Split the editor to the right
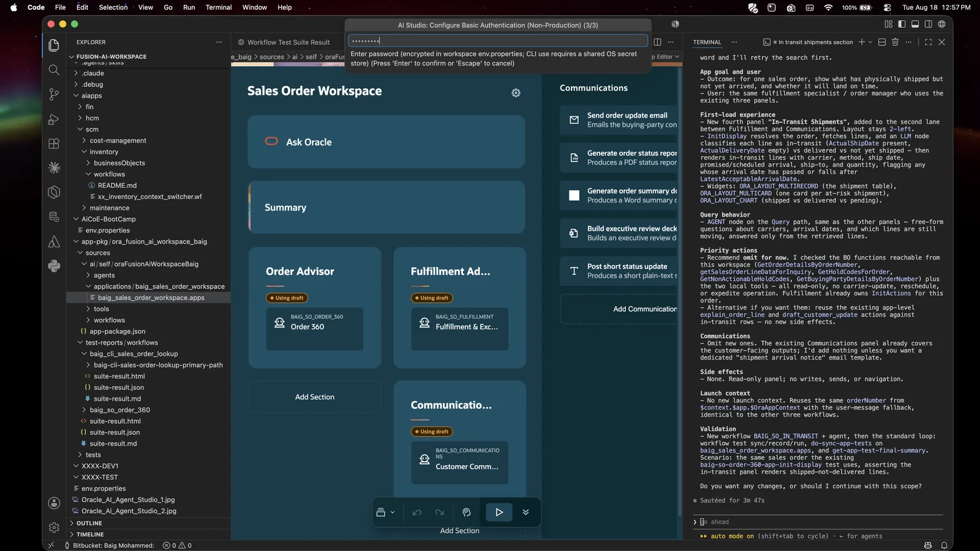Screen dimensions: 980x551 click(657, 42)
